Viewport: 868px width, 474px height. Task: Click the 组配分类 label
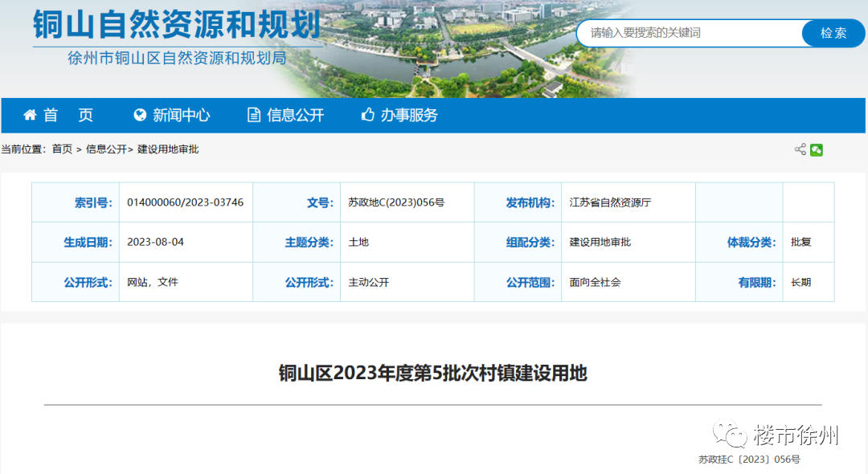point(530,243)
